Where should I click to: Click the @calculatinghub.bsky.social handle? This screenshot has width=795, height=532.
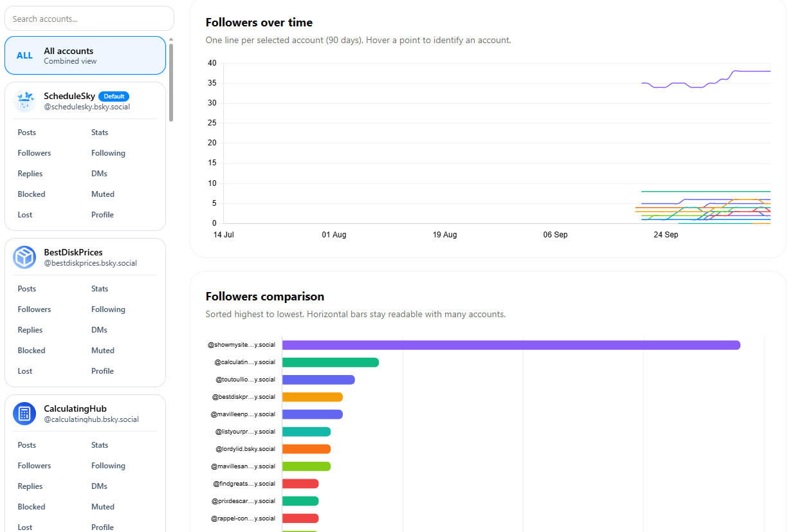(x=91, y=419)
